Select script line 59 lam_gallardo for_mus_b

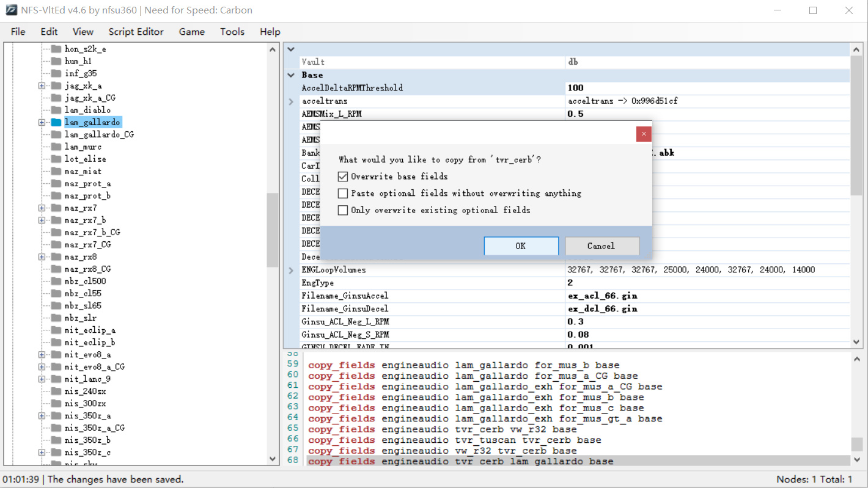[x=463, y=365]
